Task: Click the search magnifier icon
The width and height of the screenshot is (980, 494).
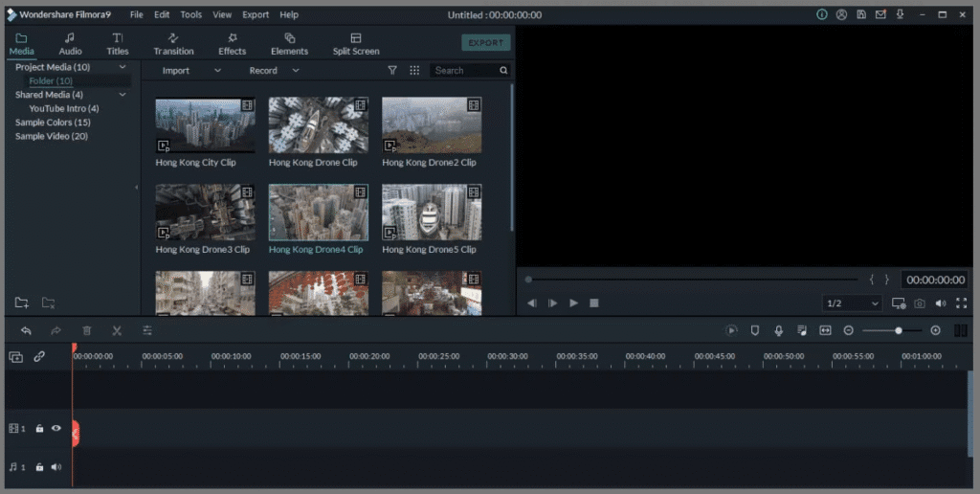Action: 503,71
